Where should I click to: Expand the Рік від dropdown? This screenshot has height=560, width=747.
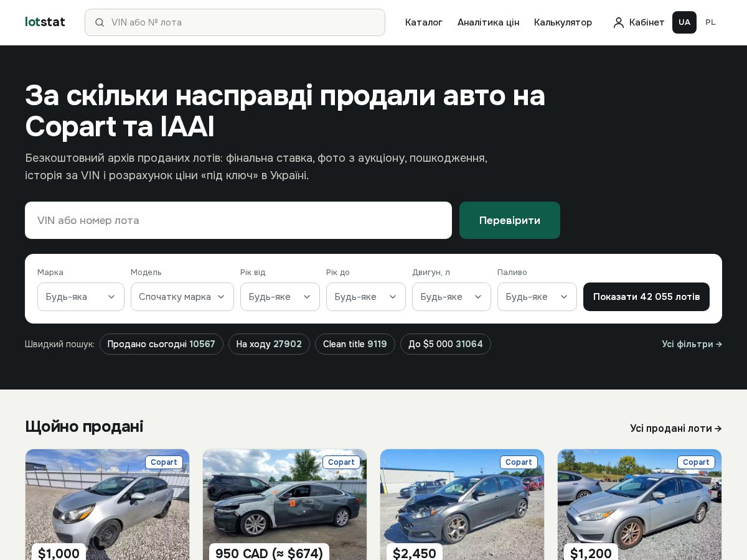click(x=280, y=297)
